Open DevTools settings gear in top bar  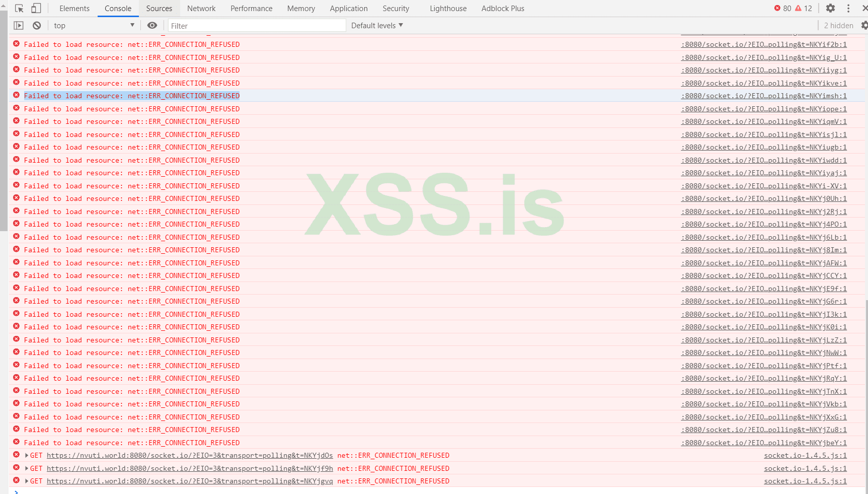point(830,8)
